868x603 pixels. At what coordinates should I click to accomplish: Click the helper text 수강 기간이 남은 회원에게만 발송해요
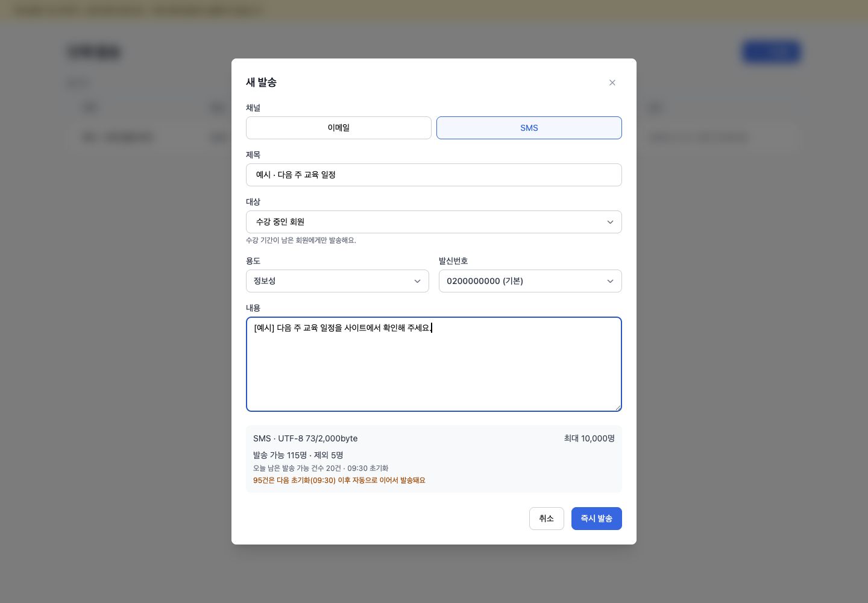[x=301, y=240]
